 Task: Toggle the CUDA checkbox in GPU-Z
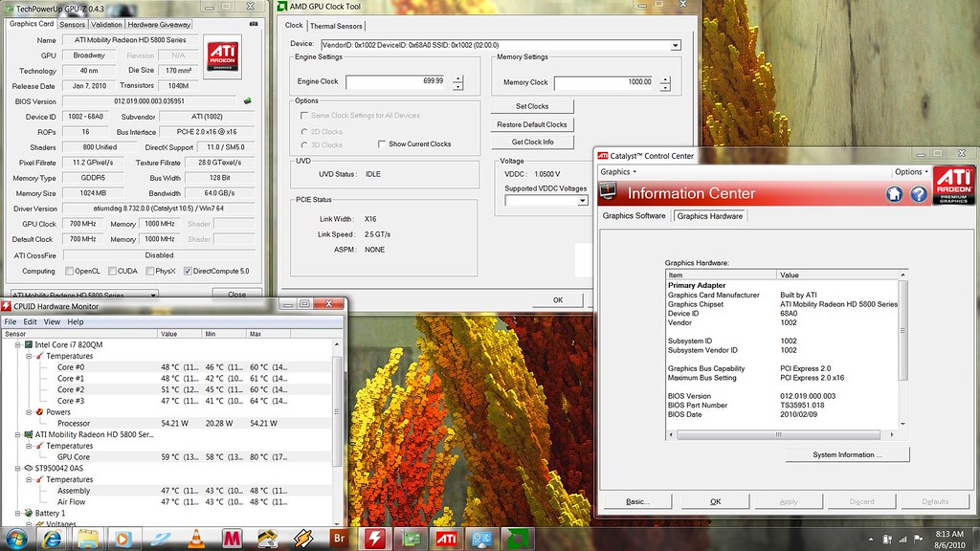point(112,271)
